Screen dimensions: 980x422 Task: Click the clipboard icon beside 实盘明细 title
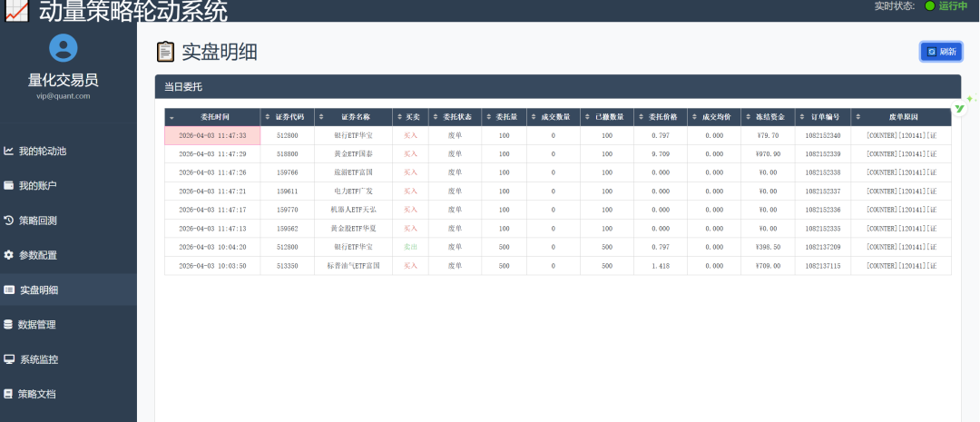pyautogui.click(x=166, y=52)
